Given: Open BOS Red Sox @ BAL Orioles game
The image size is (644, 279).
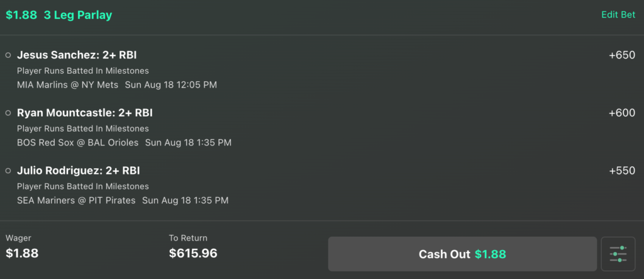Looking at the screenshot, I should point(77,143).
